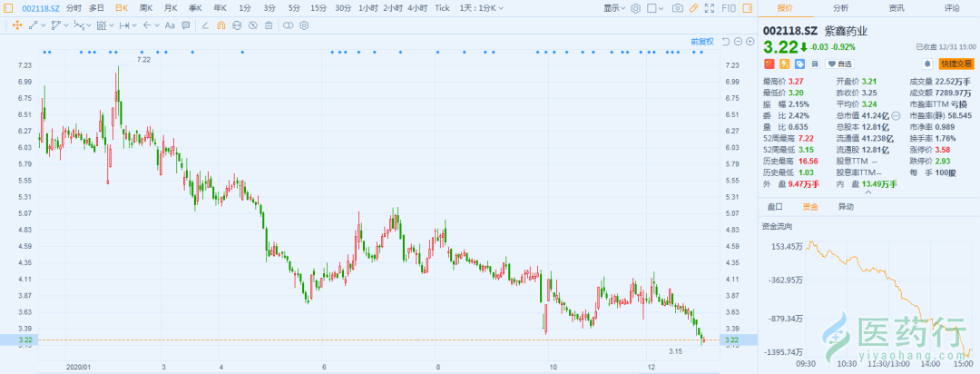The image size is (980, 374).
Task: Expand polyline tool options arrow
Action: pos(65,25)
